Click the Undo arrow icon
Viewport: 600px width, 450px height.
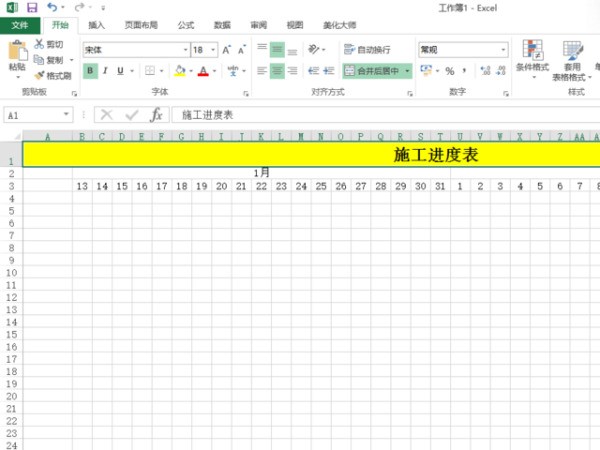click(51, 7)
